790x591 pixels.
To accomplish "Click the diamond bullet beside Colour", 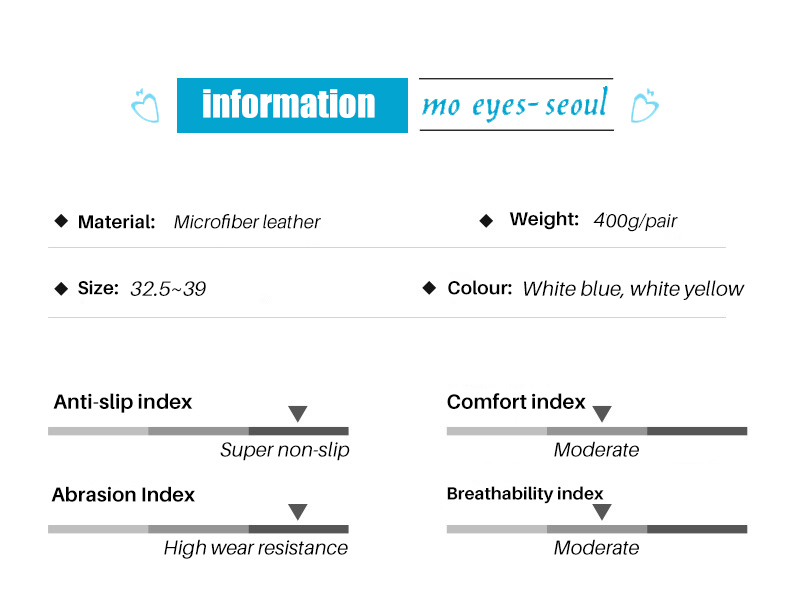I will pyautogui.click(x=429, y=288).
